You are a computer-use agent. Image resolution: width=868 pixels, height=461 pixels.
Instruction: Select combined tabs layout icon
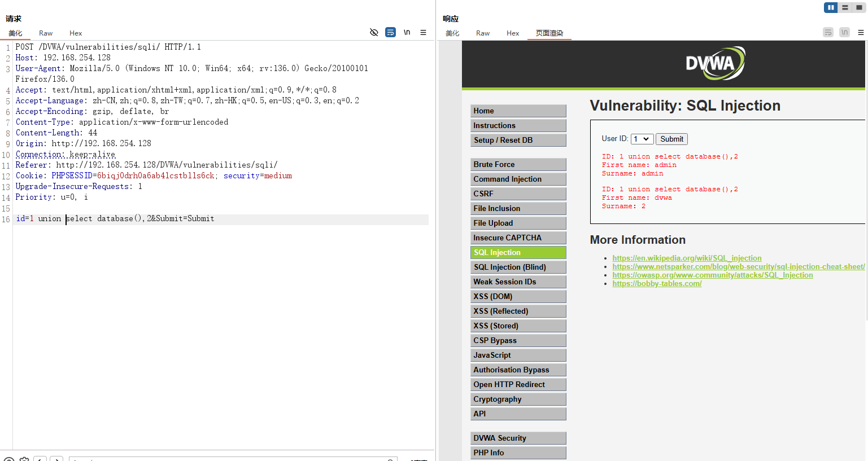859,7
